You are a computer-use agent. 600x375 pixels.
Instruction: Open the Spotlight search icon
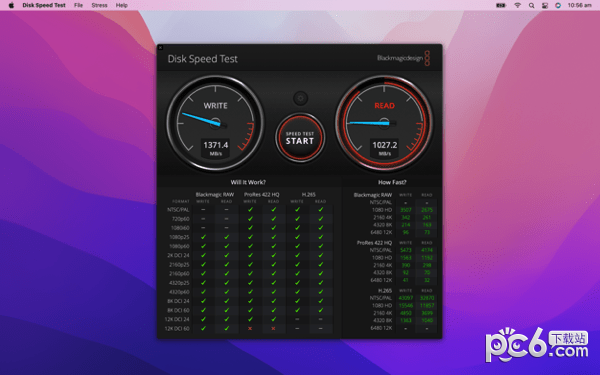[532, 5]
